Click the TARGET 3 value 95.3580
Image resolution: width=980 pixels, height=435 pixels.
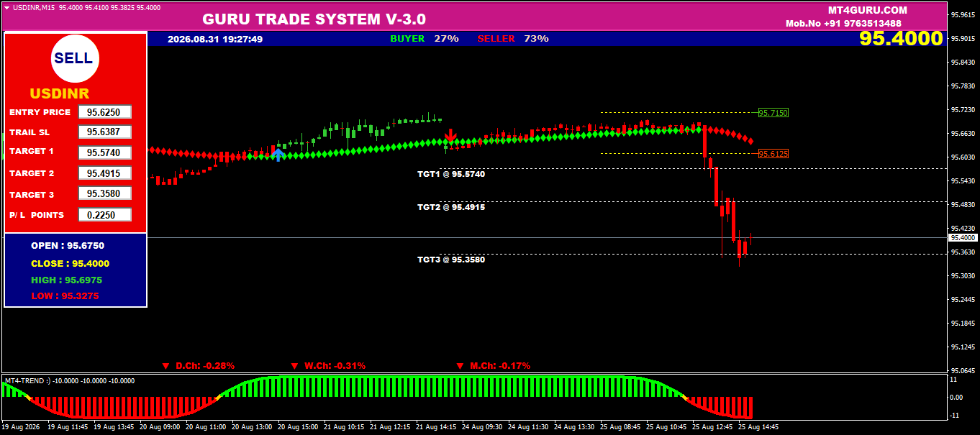click(105, 194)
